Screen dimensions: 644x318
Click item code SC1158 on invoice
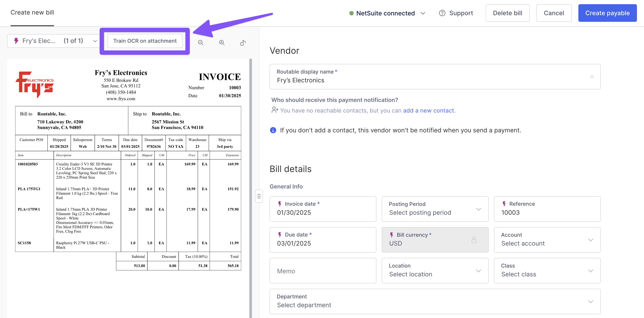(x=24, y=243)
